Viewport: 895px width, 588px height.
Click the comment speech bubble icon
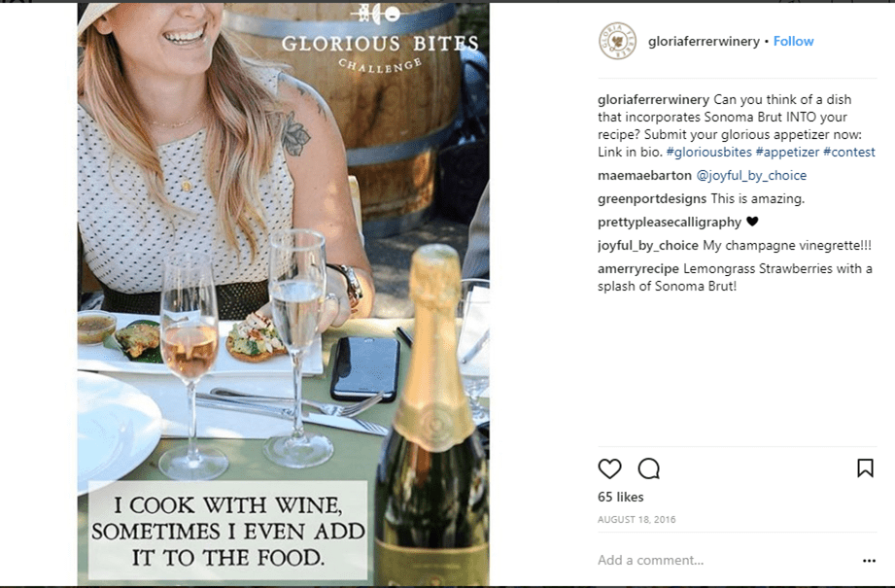[x=649, y=468]
